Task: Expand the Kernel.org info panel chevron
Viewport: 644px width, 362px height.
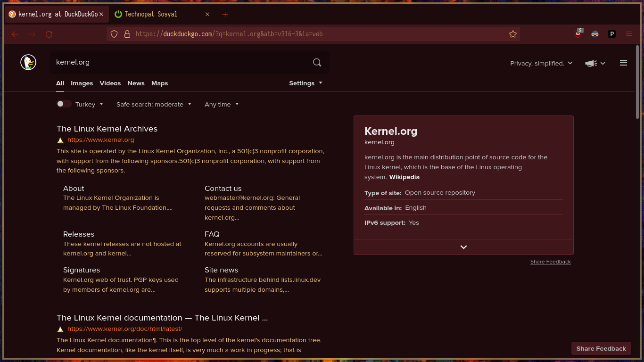Action: pos(463,247)
